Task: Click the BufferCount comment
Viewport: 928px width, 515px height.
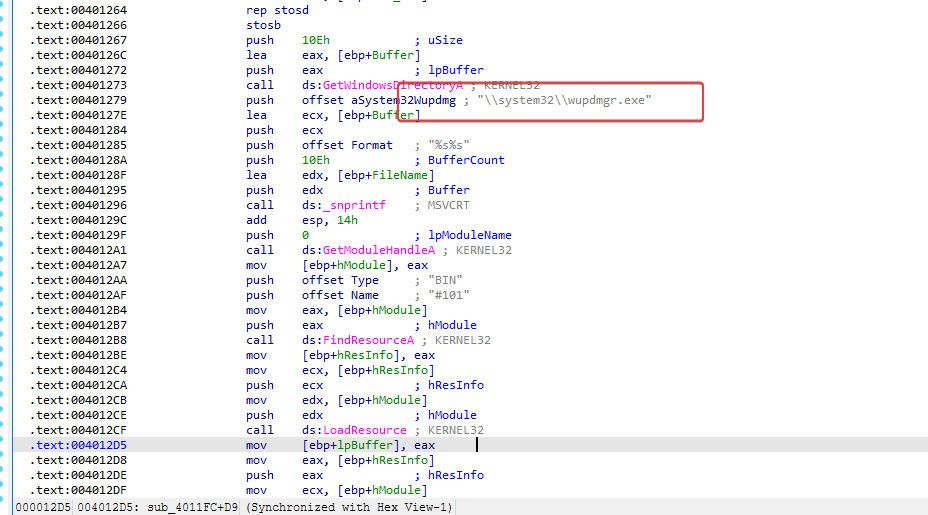Action: pos(466,160)
